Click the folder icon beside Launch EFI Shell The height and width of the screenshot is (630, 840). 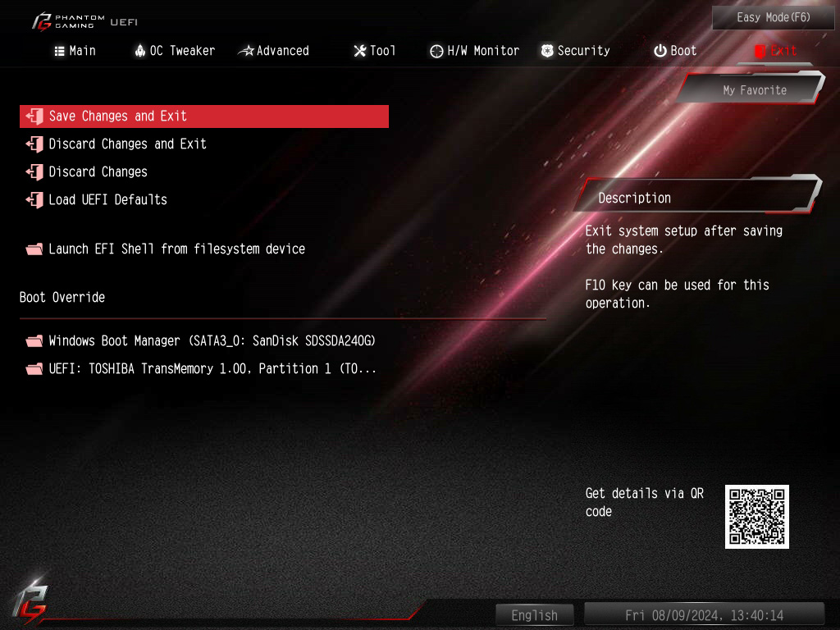pyautogui.click(x=34, y=249)
